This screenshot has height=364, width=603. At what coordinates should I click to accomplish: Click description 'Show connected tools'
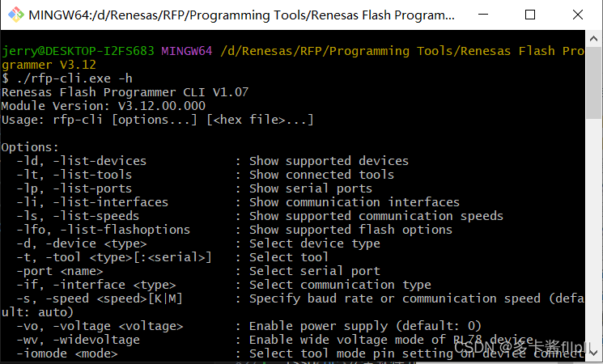[321, 175]
